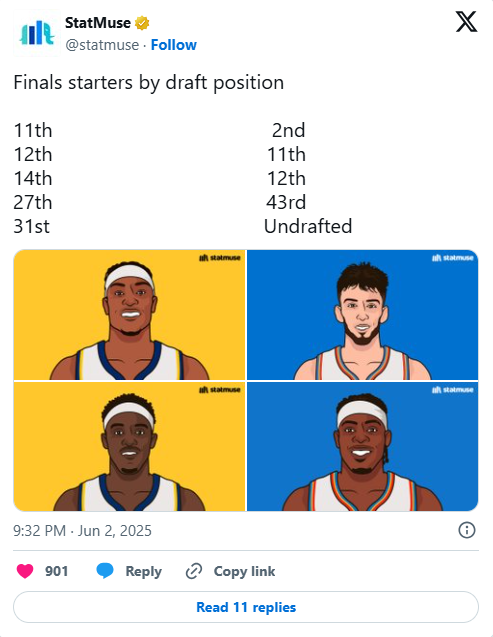Screen dimensions: 493x637
Task: Click the gold verified badge
Action: [x=142, y=23]
